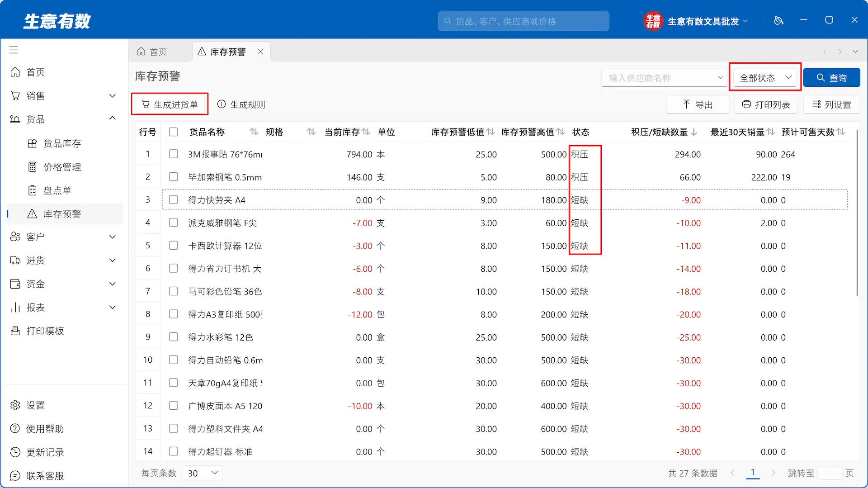The image size is (868, 488).
Task: Open 价格管理 in sidebar
Action: pyautogui.click(x=65, y=167)
